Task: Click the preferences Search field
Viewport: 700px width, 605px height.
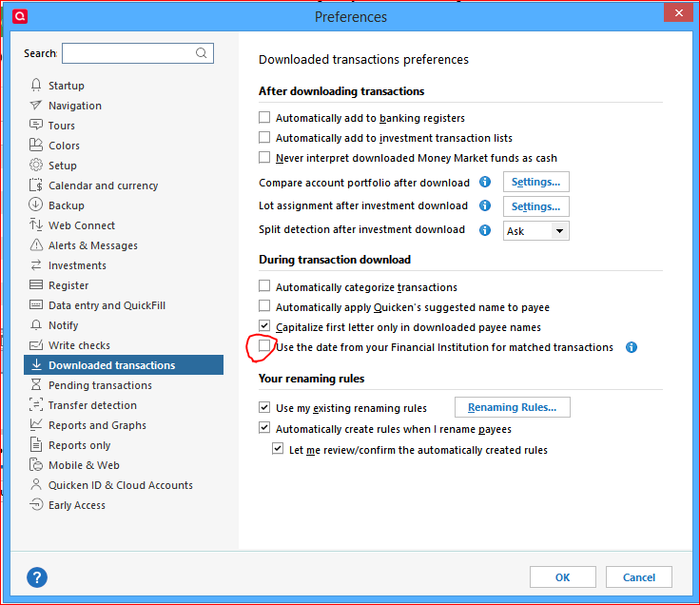Action: tap(138, 53)
